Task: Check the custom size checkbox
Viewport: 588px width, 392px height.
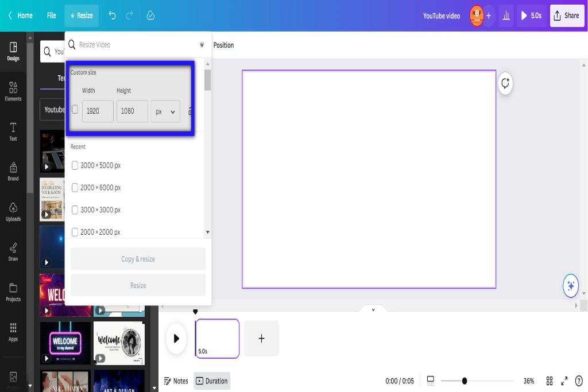Action: point(75,109)
